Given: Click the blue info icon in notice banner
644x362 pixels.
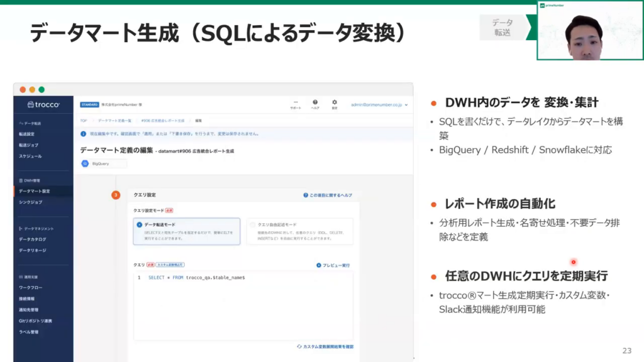Looking at the screenshot, I should click(84, 134).
